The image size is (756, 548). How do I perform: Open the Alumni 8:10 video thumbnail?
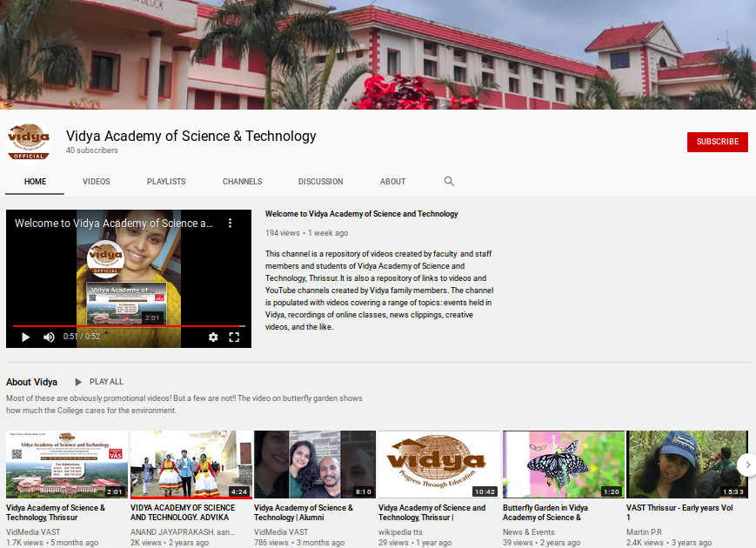315,464
